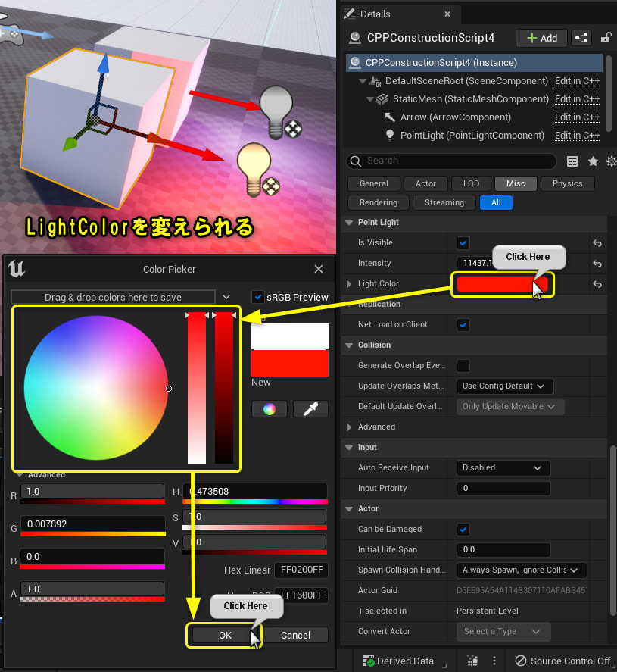This screenshot has height=672, width=617.
Task: Uncheck the Can be Damaged option
Action: (x=463, y=529)
